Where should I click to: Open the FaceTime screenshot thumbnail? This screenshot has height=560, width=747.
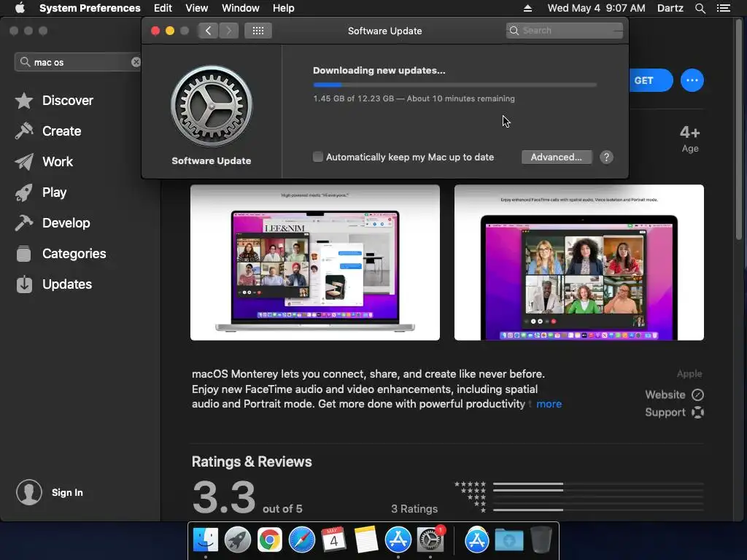[x=578, y=262]
